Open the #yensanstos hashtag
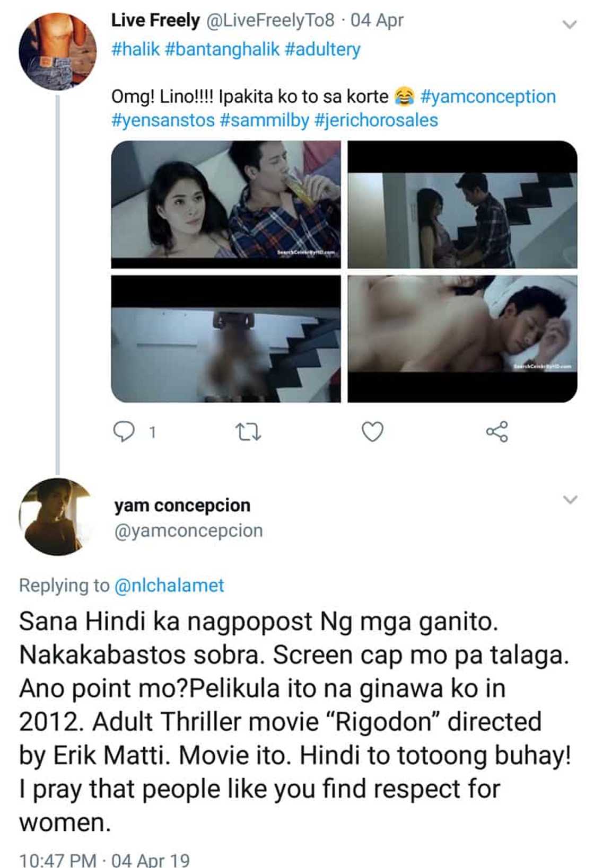Screen dimensions: 594x868 163,120
